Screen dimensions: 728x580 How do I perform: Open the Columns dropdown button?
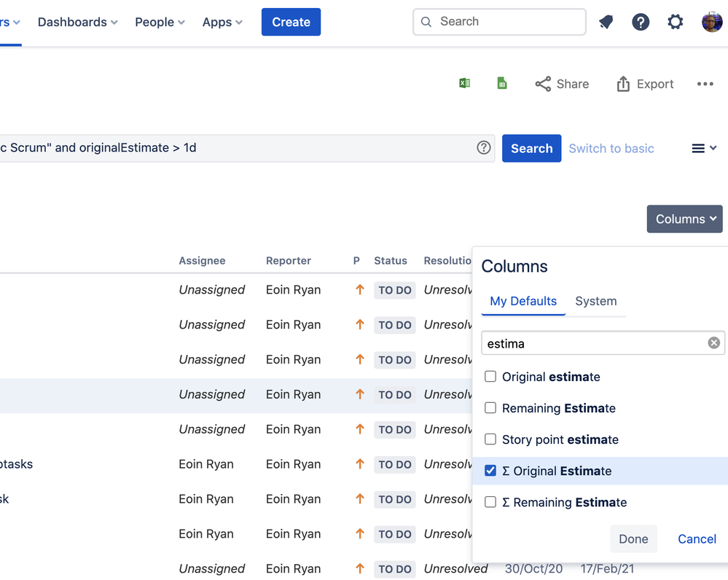tap(685, 219)
